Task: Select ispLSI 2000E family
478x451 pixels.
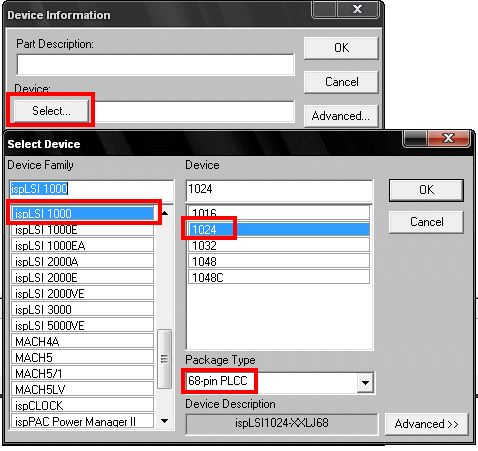Action: (83, 278)
